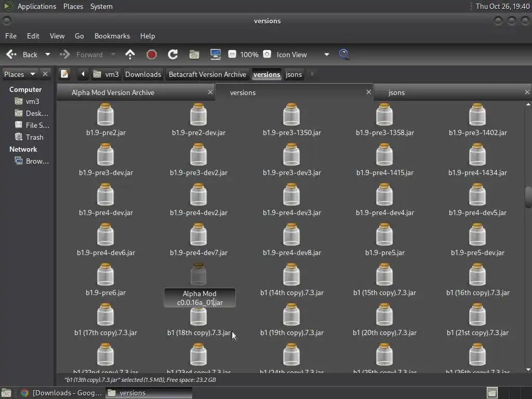Close the Places side pane
Viewport: 532px width, 399px height.
(45, 74)
